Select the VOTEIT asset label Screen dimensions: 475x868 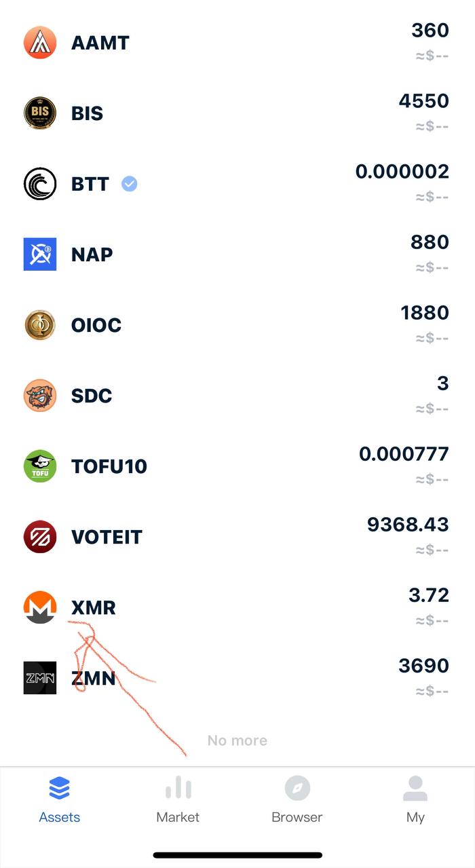pos(107,537)
